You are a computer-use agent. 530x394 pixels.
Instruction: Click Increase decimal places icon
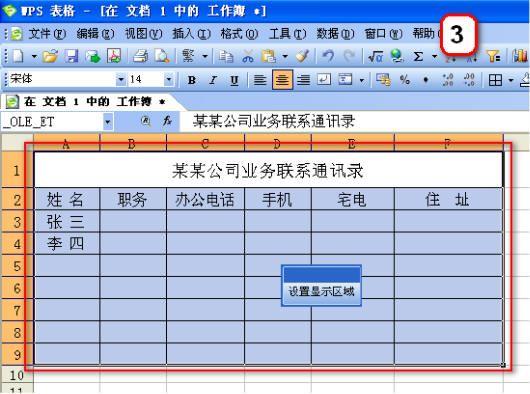[448, 80]
